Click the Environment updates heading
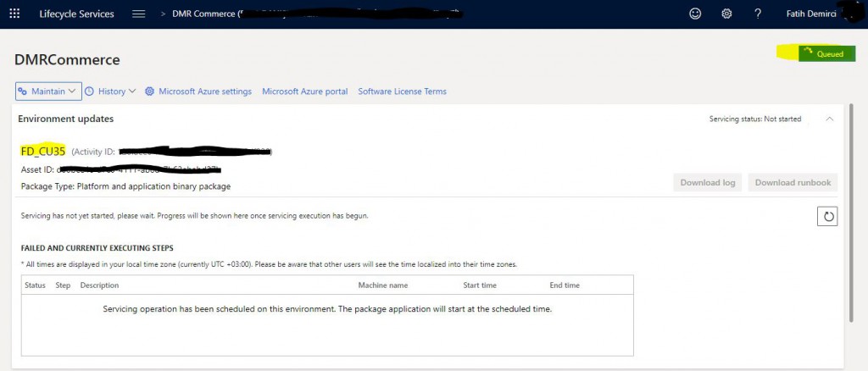This screenshot has width=868, height=371. coord(66,119)
